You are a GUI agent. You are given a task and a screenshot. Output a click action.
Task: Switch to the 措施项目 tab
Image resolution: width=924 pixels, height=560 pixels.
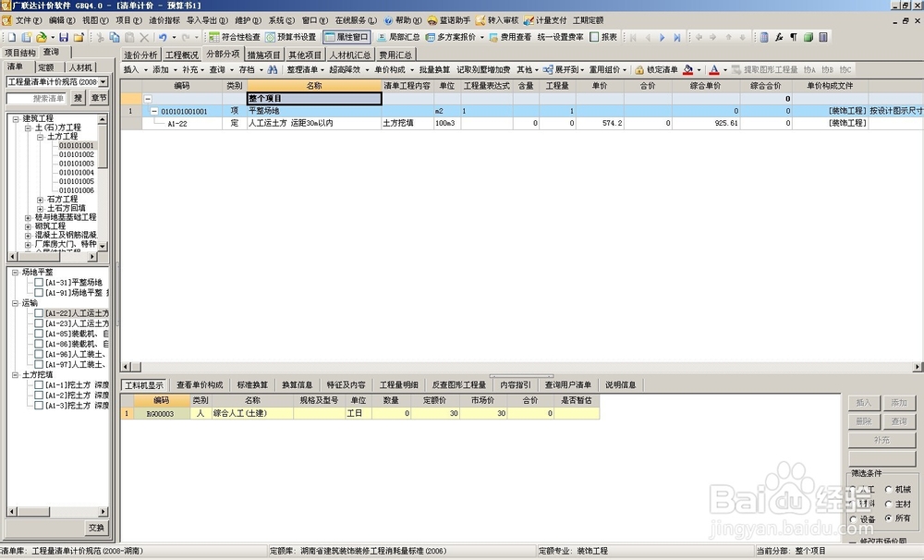click(263, 55)
